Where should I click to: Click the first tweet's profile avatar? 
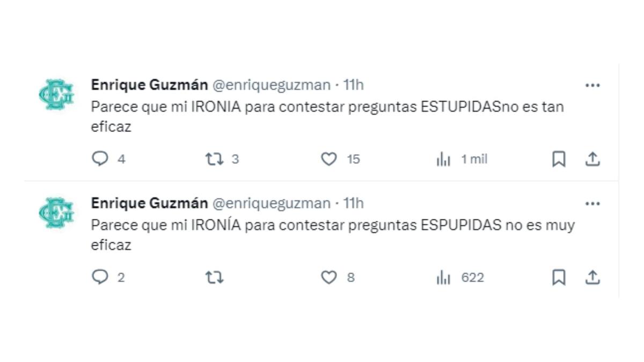click(x=56, y=94)
